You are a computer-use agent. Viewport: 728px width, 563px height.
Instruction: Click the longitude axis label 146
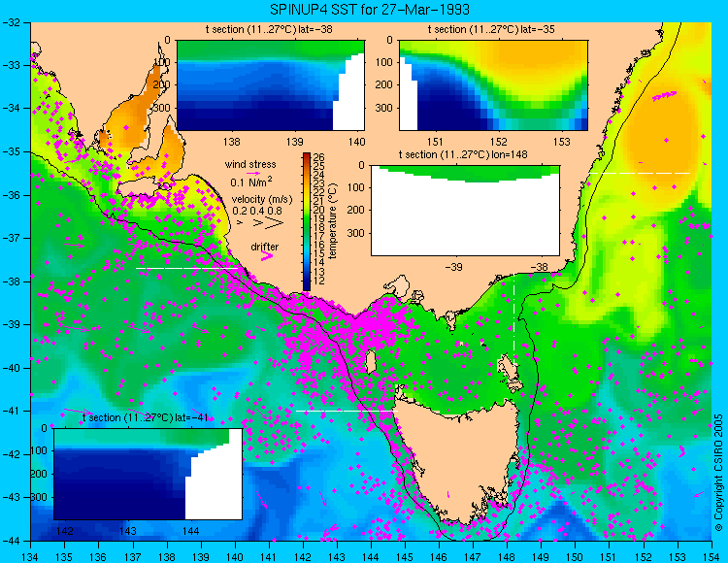click(439, 557)
